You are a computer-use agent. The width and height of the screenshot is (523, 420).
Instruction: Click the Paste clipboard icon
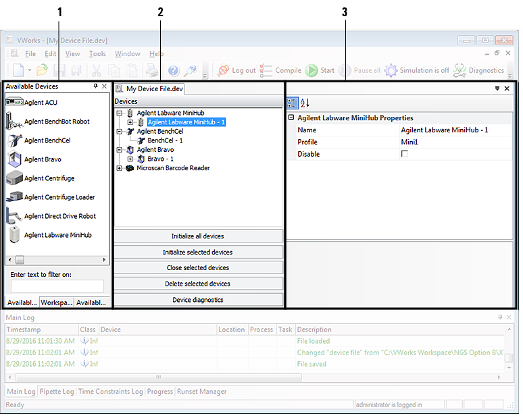pos(132,70)
